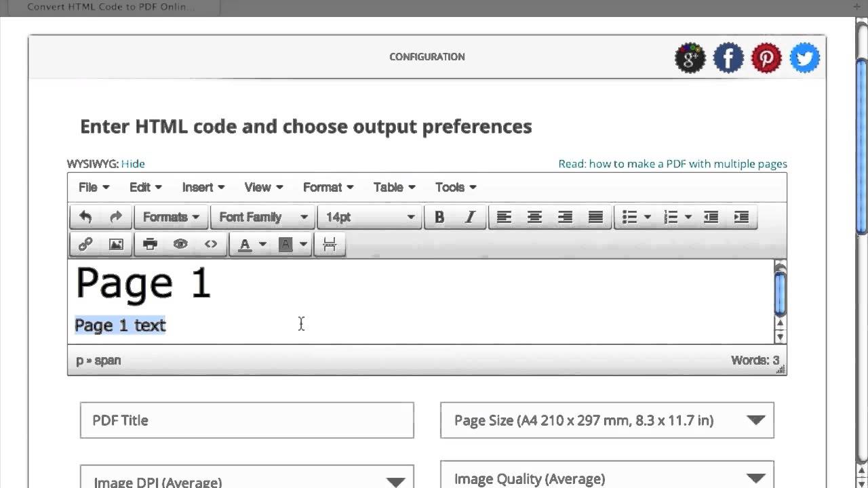868x488 pixels.
Task: Open the File menu
Action: 94,187
